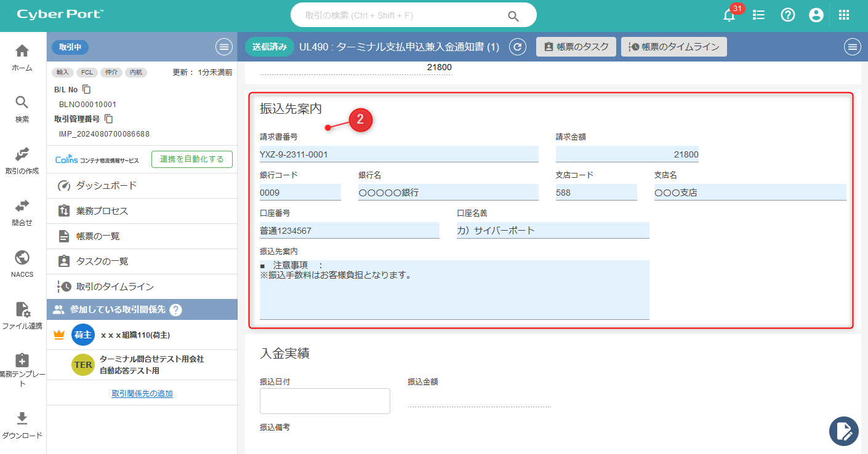The height and width of the screenshot is (454, 868).
Task: Expand the left panel hamburger menu
Action: (223, 47)
